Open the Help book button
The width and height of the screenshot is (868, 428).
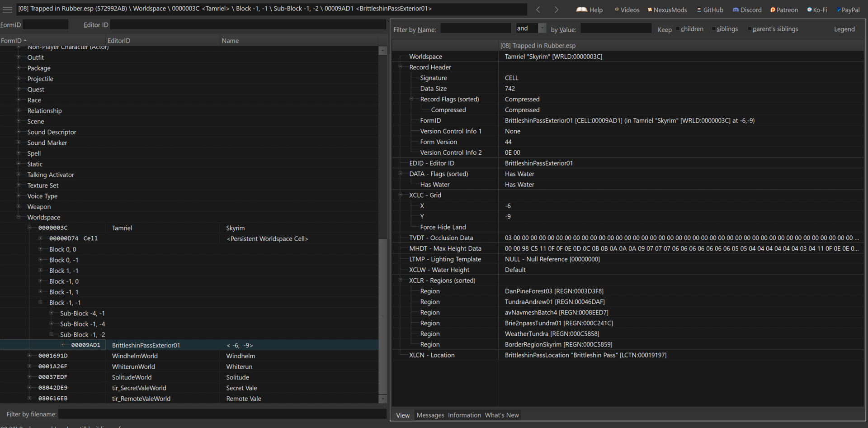click(590, 10)
